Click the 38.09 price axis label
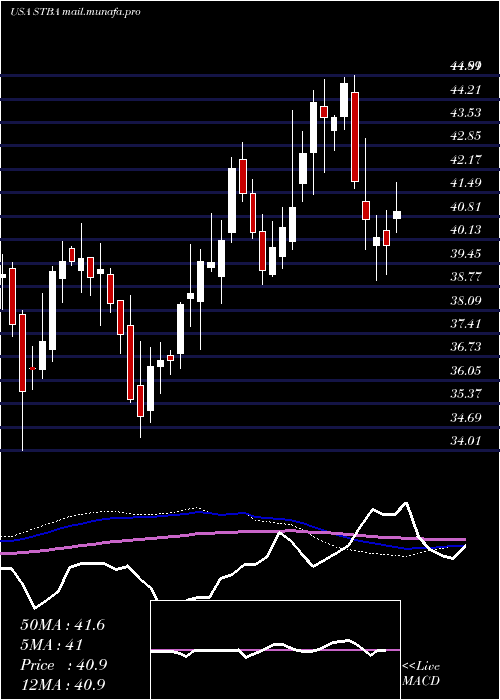500x700 pixels. [x=466, y=300]
